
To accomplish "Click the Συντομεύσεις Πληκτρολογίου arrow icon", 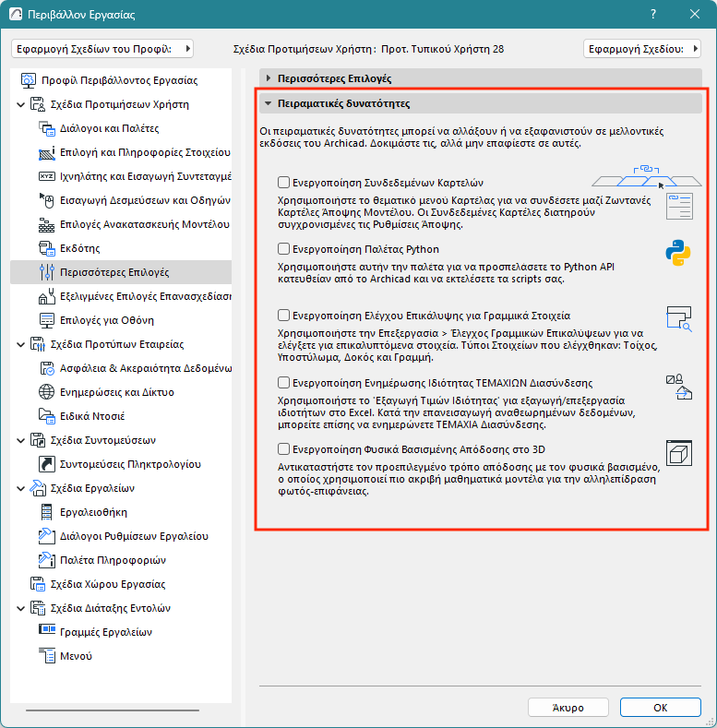I will pos(46,464).
